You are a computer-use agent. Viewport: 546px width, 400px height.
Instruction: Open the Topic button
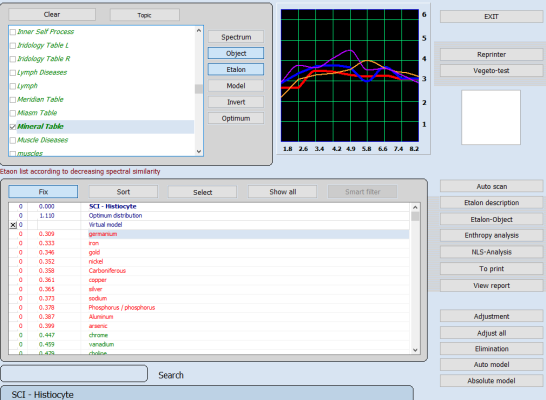coord(145,15)
